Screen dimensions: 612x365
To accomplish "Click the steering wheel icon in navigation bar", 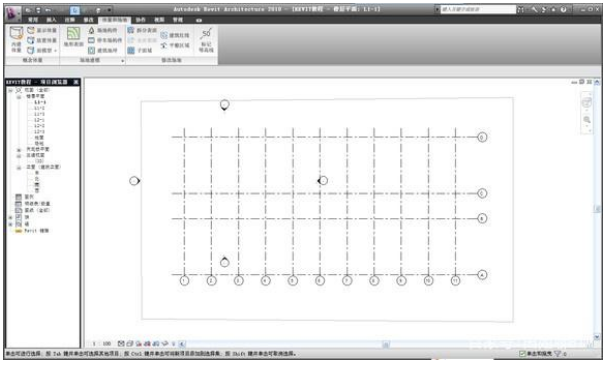I will [x=587, y=103].
